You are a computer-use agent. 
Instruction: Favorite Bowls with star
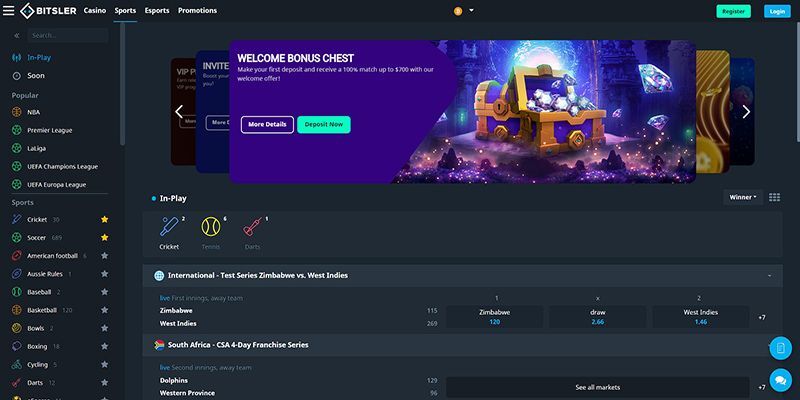[105, 328]
